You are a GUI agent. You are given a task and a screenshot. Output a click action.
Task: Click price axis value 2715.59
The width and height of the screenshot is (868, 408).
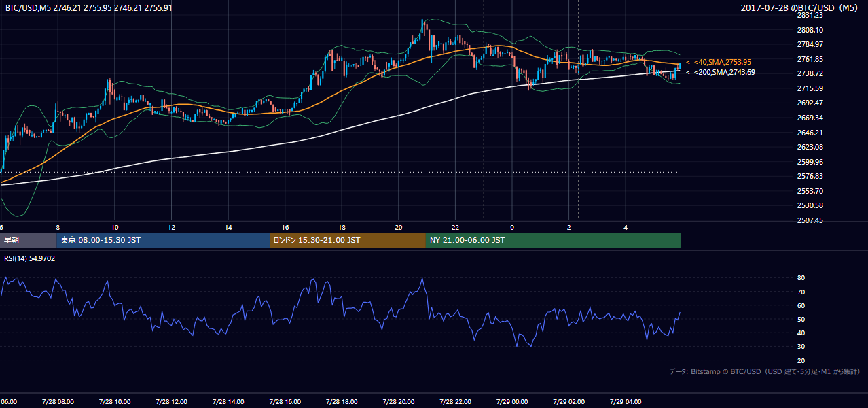(x=810, y=88)
